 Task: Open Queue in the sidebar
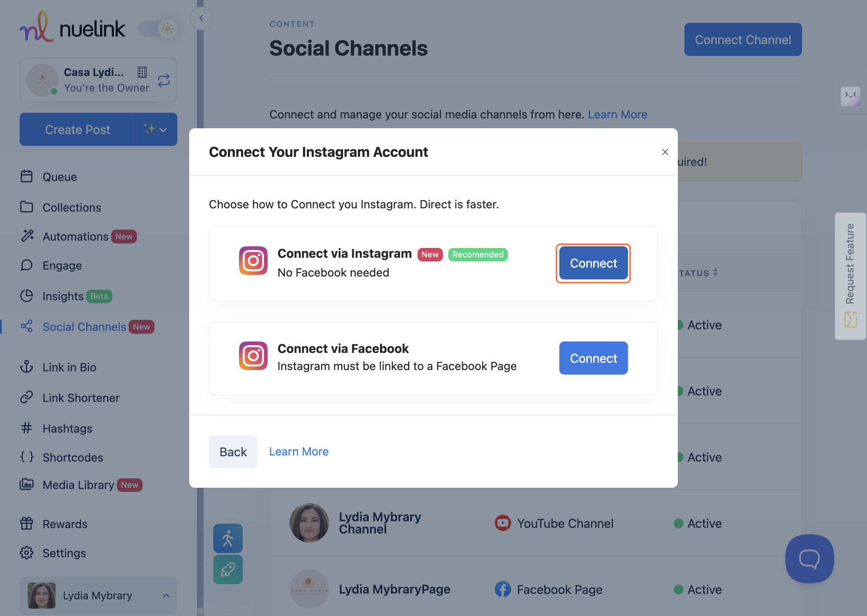pos(60,177)
